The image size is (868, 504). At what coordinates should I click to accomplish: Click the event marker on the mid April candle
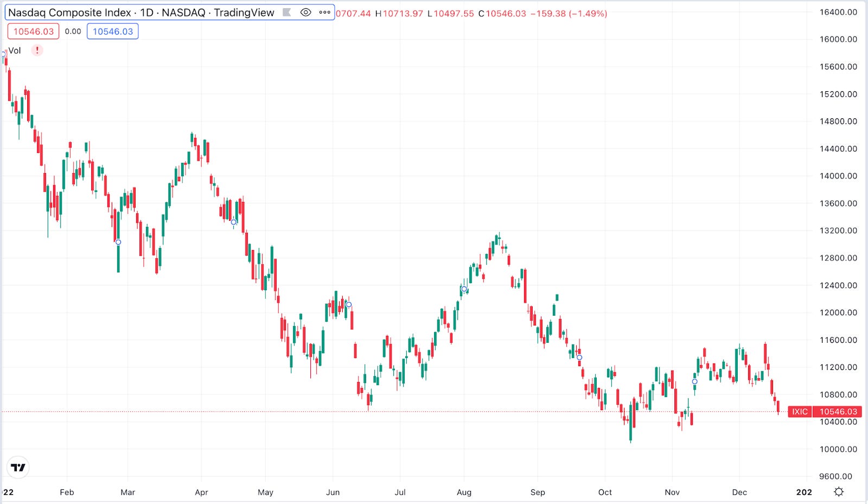[234, 222]
